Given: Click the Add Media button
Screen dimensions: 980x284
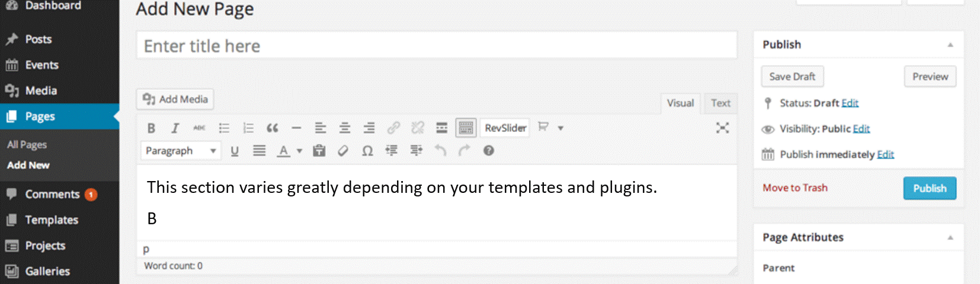Looking at the screenshot, I should [x=175, y=99].
